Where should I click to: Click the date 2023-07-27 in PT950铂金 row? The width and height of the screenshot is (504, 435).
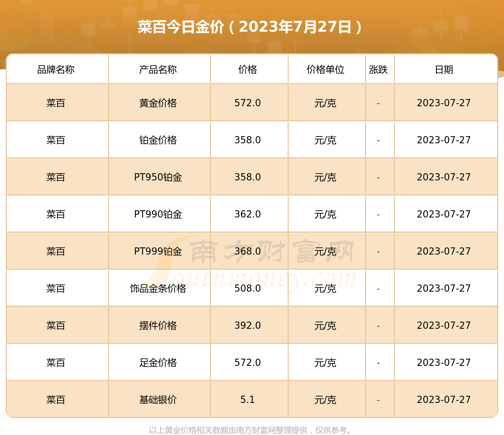pos(444,177)
